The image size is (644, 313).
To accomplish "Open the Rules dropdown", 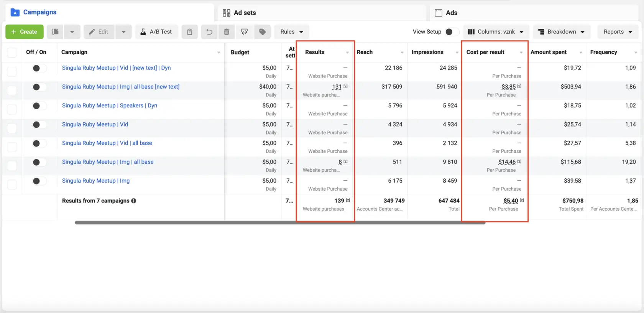I will pyautogui.click(x=292, y=32).
